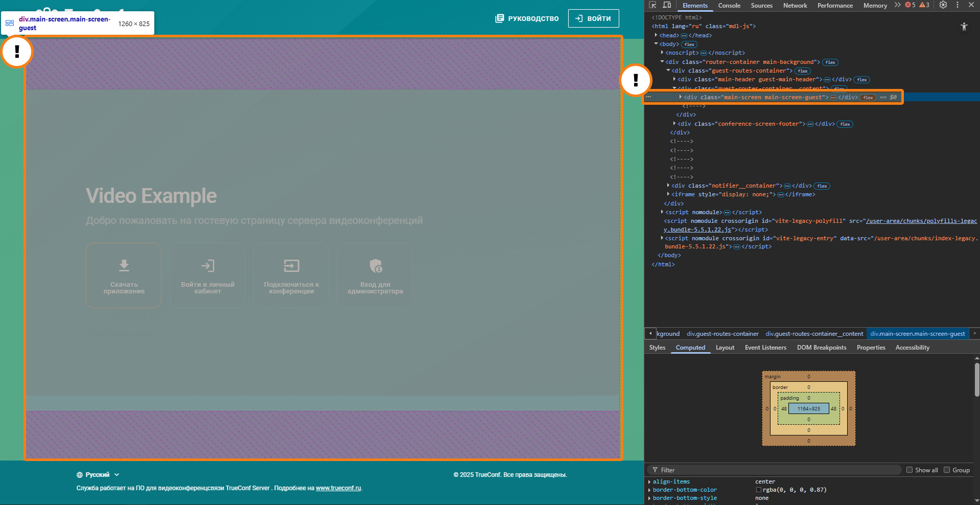Toggle the device toolbar icon
The height and width of the screenshot is (505, 980).
[x=667, y=5]
